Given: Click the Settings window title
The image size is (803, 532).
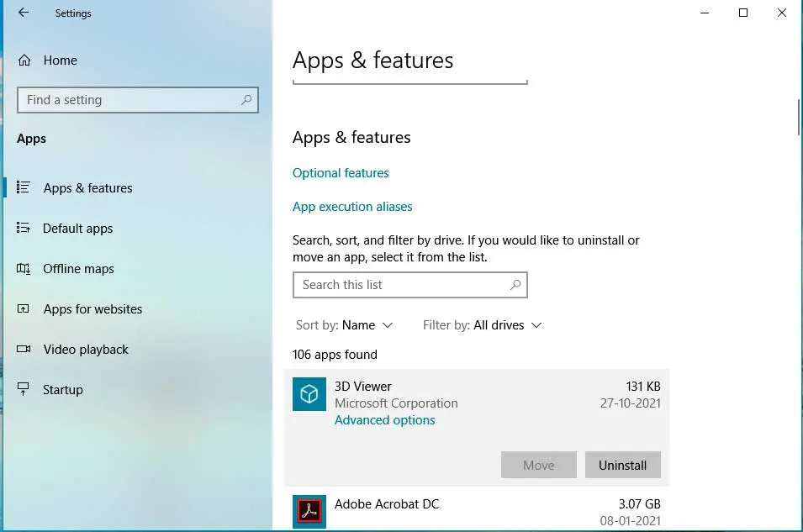Looking at the screenshot, I should [x=73, y=13].
